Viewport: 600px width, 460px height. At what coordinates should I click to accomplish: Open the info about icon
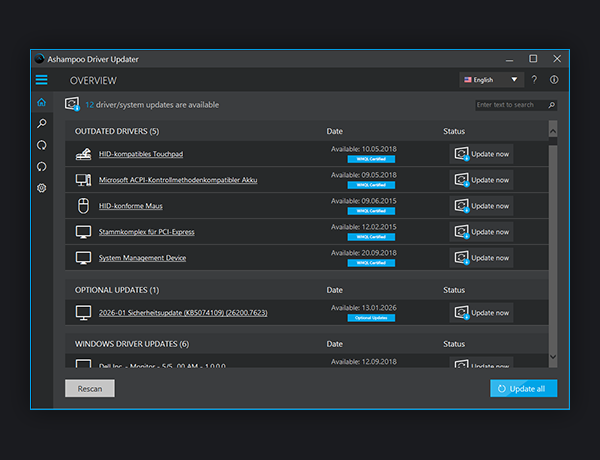554,80
